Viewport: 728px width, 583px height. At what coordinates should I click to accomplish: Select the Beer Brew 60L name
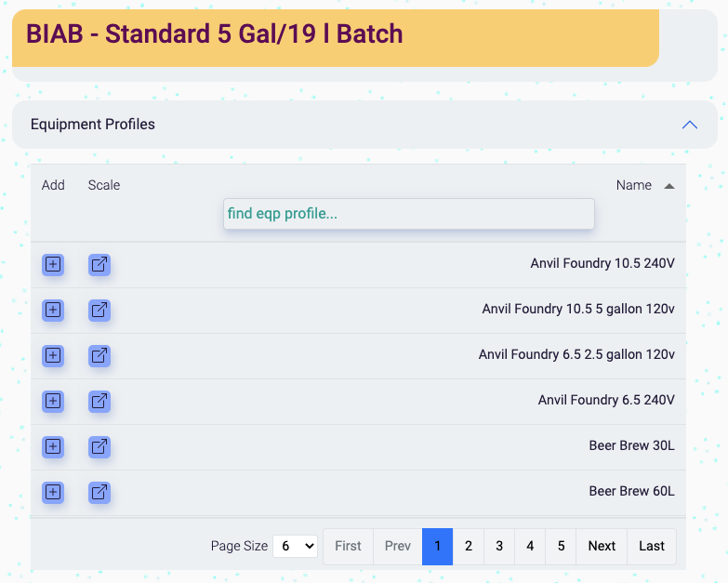pos(631,491)
